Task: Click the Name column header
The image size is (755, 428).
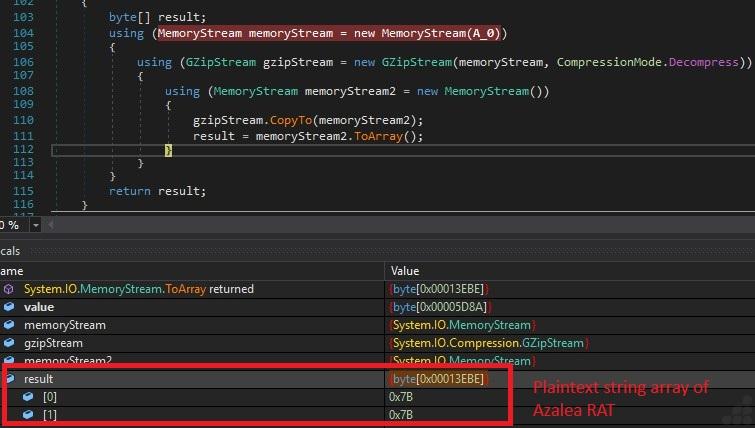Action: pyautogui.click(x=12, y=271)
